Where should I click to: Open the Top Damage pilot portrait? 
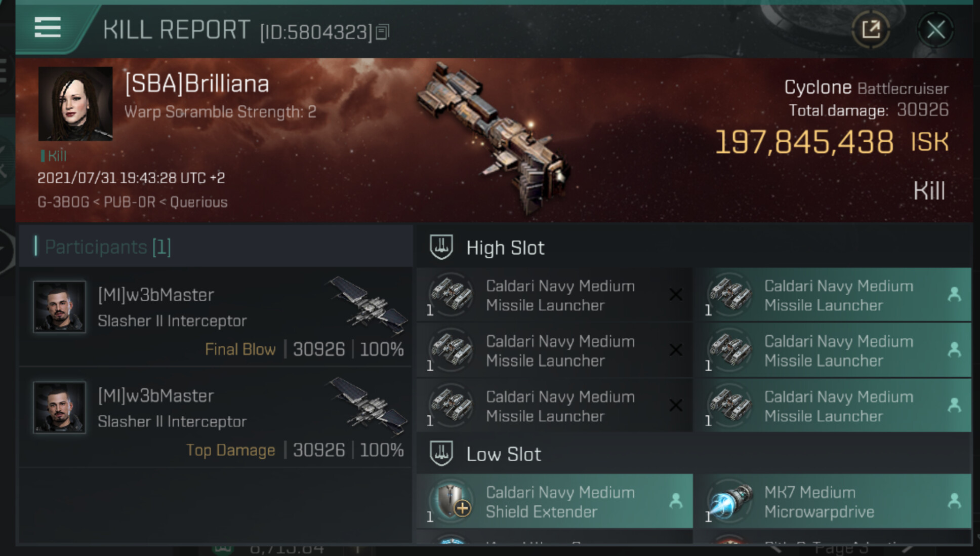point(59,408)
